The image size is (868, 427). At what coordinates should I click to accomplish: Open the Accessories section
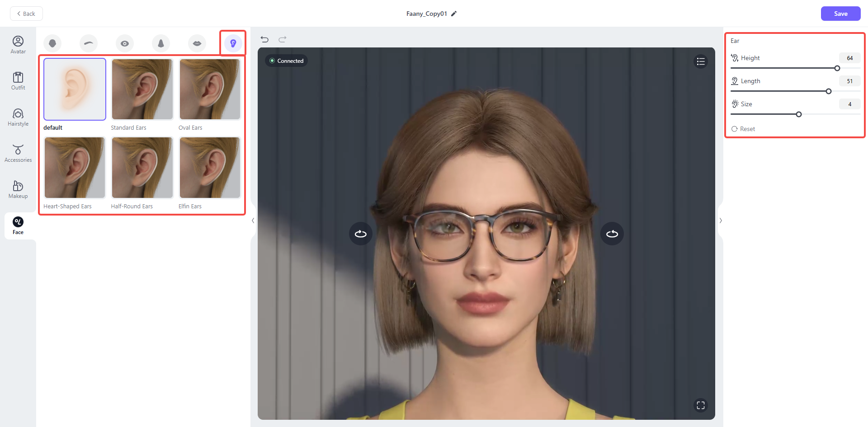(18, 154)
